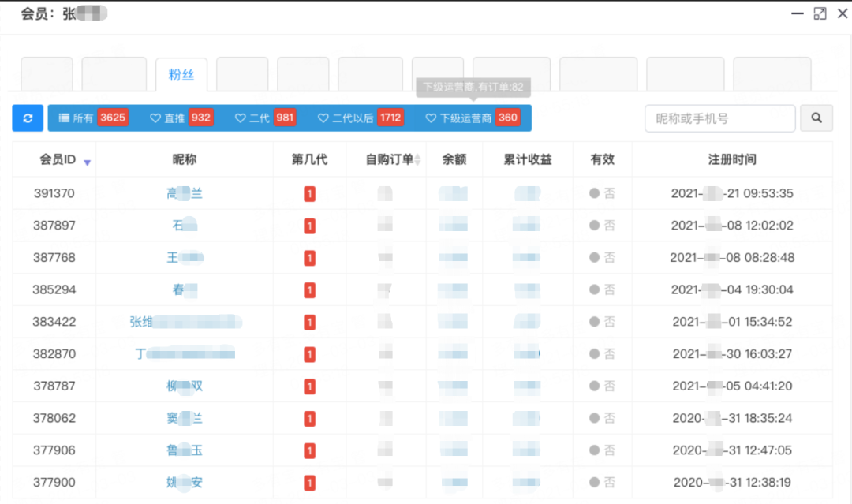Open member nickname link for ID 378787
This screenshot has height=504, width=852.
coord(185,386)
